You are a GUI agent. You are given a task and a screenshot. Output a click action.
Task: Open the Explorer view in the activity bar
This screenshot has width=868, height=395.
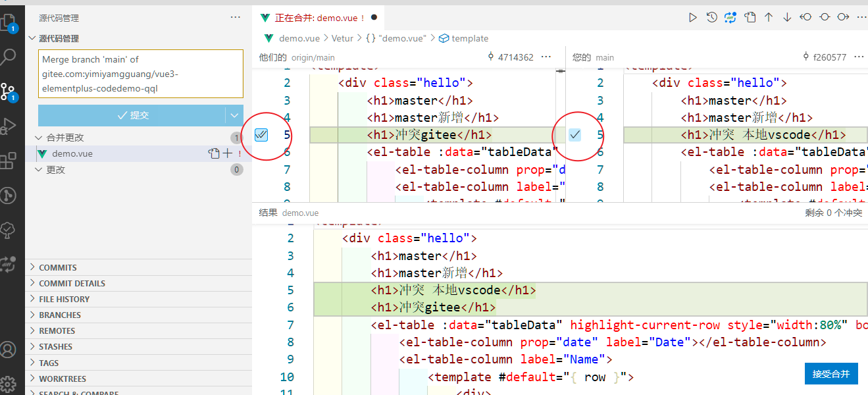pyautogui.click(x=9, y=22)
